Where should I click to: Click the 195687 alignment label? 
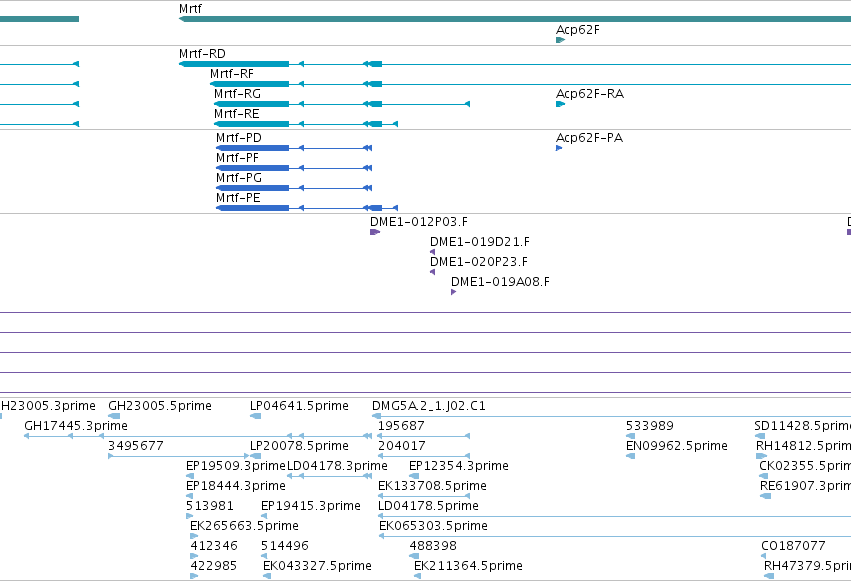[x=401, y=426]
